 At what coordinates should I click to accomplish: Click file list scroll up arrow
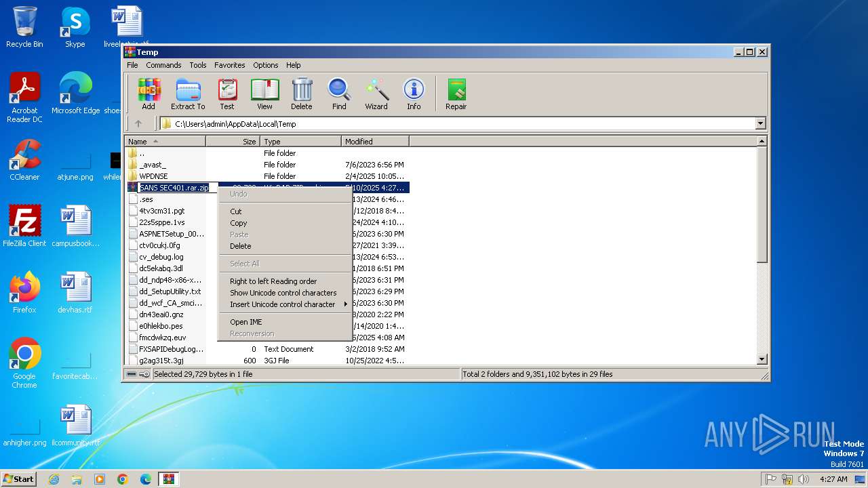click(x=762, y=142)
